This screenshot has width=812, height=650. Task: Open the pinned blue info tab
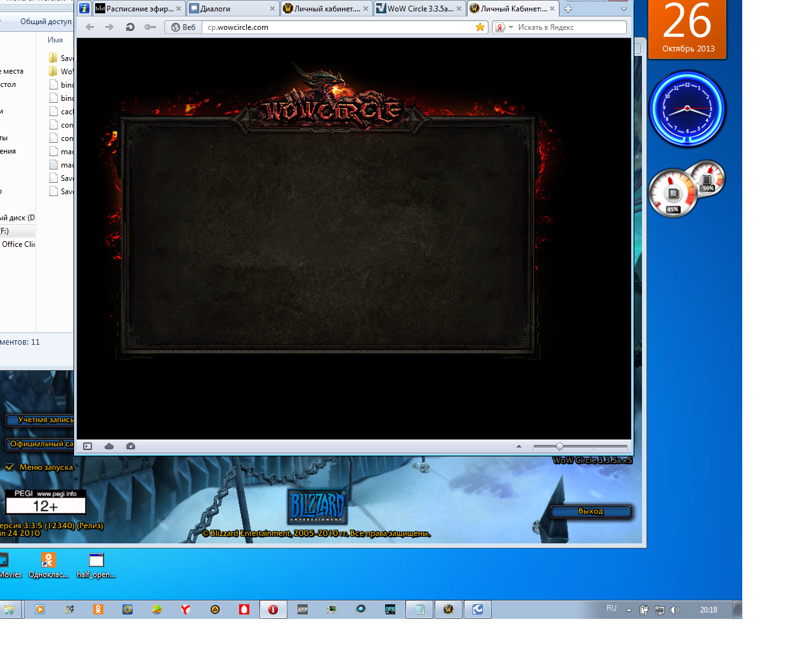click(x=84, y=9)
